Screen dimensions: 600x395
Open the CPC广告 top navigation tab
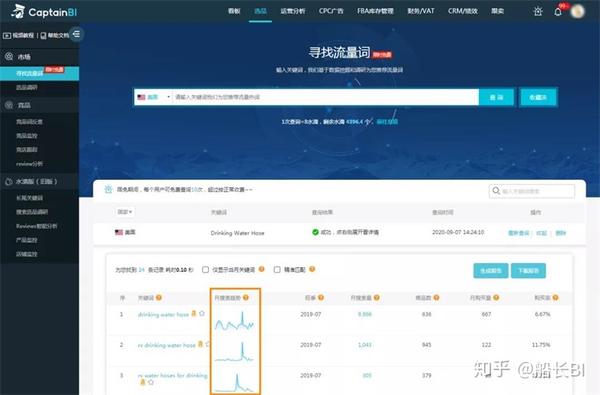331,11
